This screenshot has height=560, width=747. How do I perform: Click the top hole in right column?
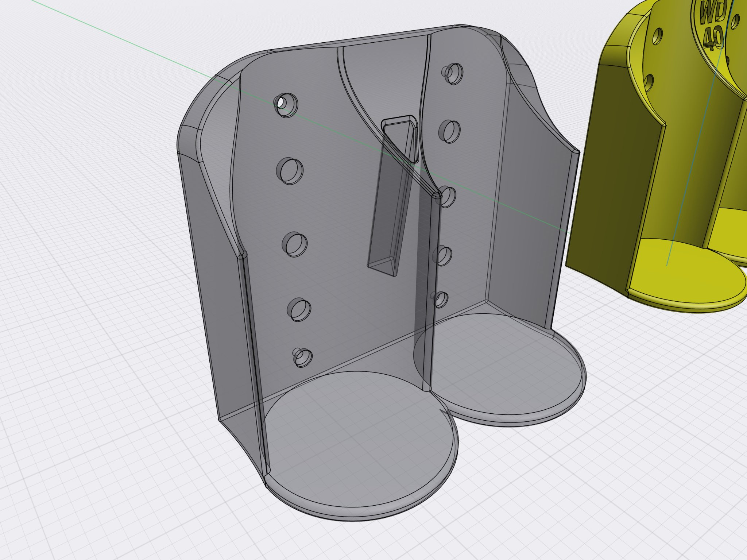454,74
